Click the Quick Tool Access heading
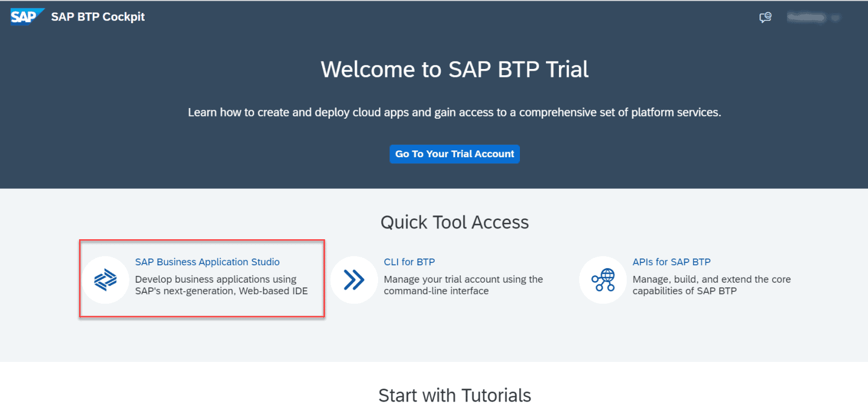The width and height of the screenshot is (868, 410). pyautogui.click(x=454, y=222)
